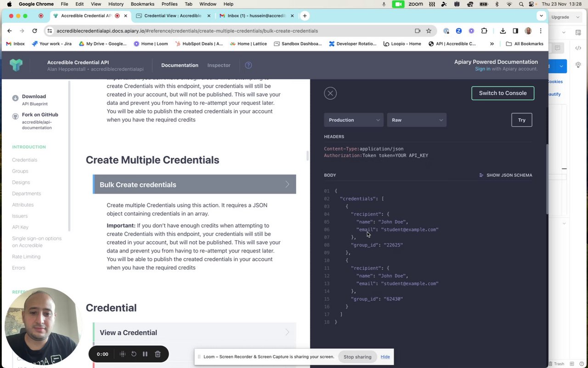Open the All Bookmarks folder

coord(525,44)
